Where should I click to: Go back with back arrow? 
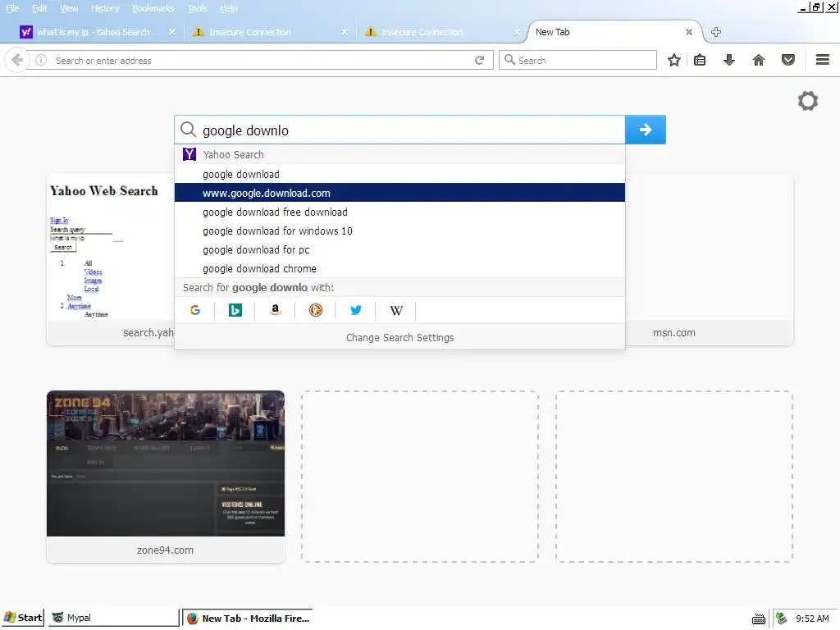point(17,60)
